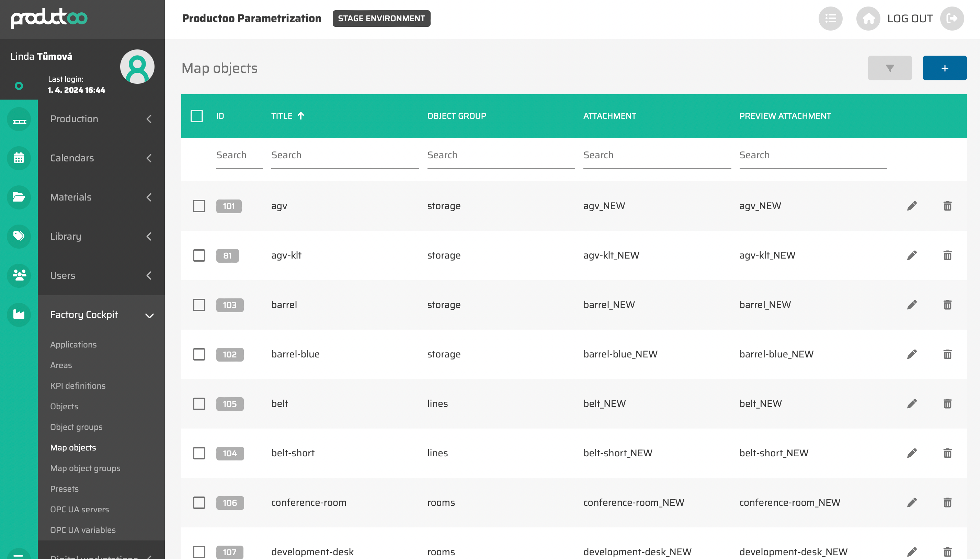Open the filter funnel button
Viewport: 980px width, 559px height.
pos(889,68)
